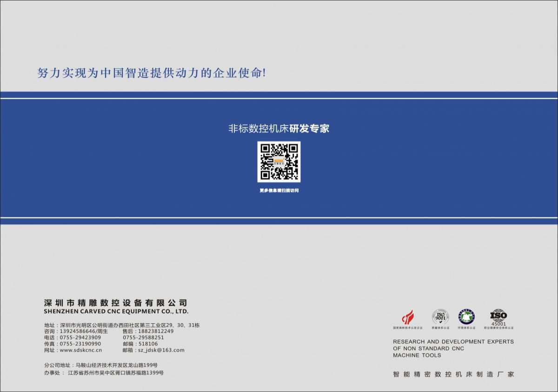558x392 pixels.
Task: Click the QR code in the blue banner
Action: point(279,162)
